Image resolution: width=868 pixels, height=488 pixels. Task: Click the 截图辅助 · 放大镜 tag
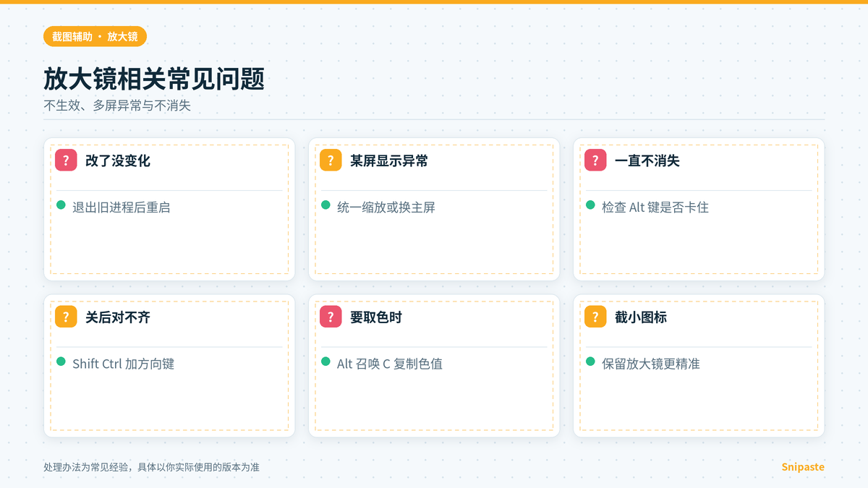[x=95, y=36]
